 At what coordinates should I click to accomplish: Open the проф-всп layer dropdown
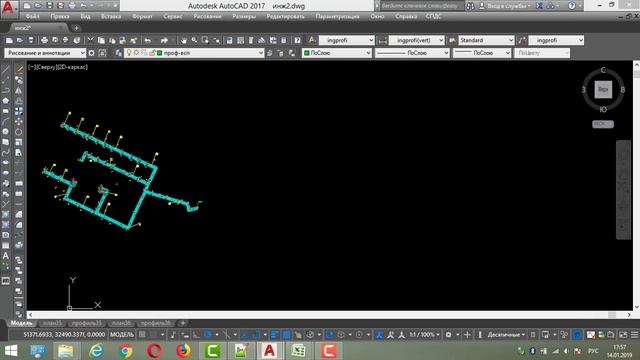[194, 53]
